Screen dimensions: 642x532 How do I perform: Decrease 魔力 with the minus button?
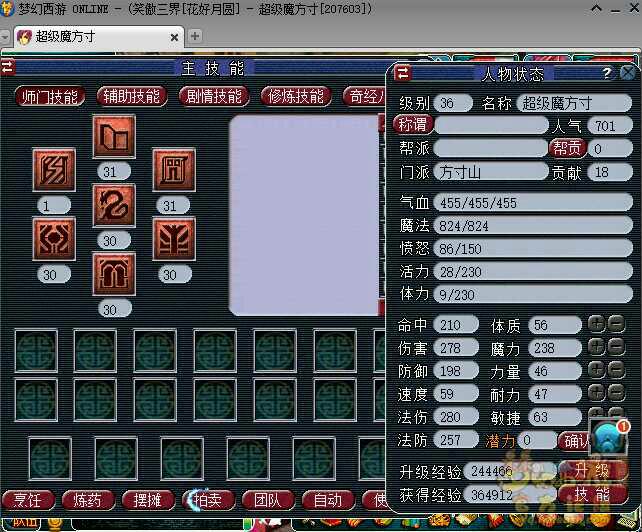click(x=616, y=347)
